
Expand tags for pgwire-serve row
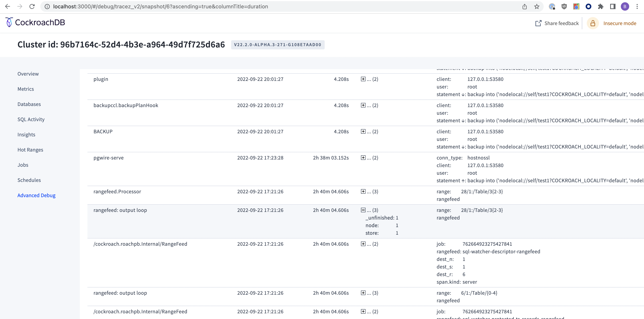[x=363, y=158]
